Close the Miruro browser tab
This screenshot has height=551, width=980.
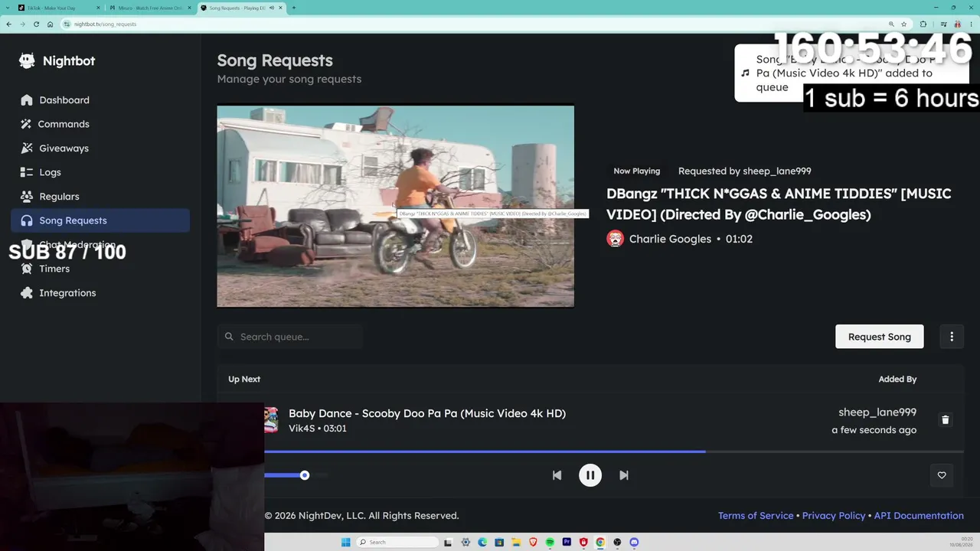(x=188, y=8)
